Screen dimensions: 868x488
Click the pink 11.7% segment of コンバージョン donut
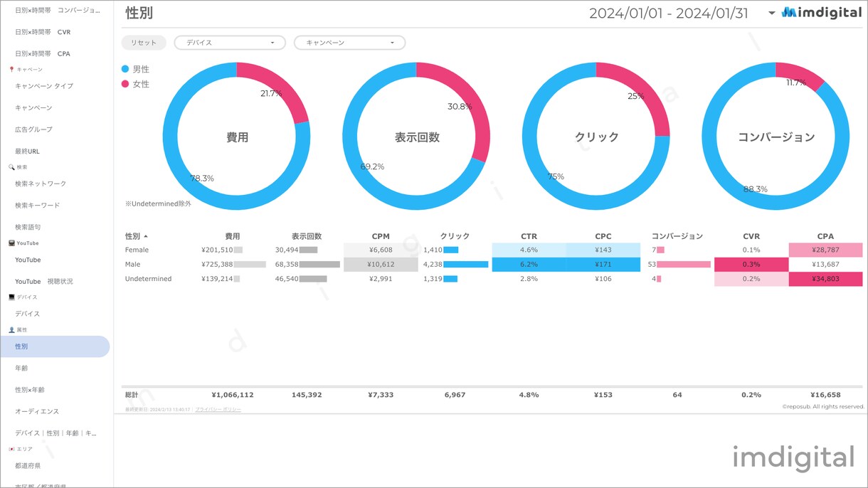click(x=802, y=72)
